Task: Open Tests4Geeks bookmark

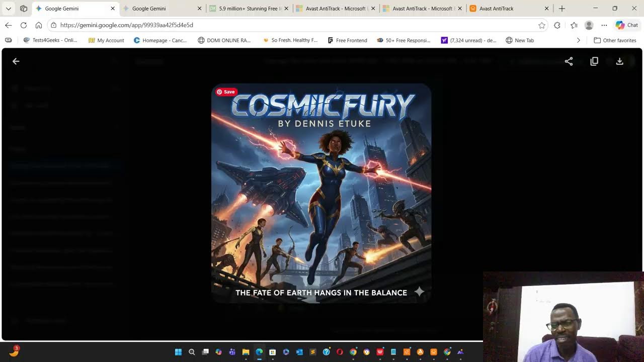Action: (x=50, y=40)
